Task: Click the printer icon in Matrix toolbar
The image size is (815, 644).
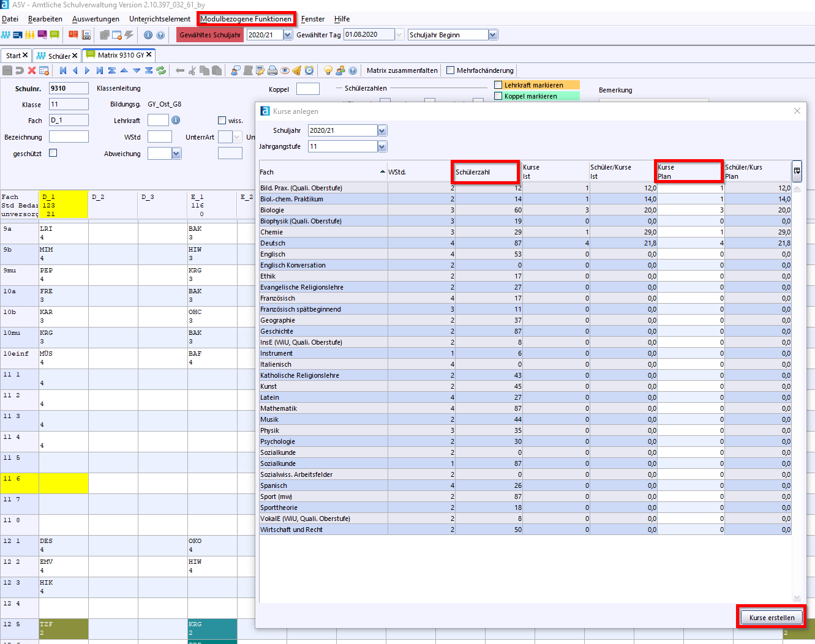Action: 272,70
